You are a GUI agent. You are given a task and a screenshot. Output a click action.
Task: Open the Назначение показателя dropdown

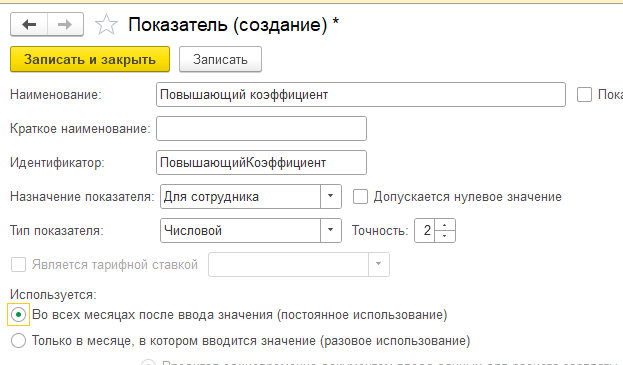330,196
